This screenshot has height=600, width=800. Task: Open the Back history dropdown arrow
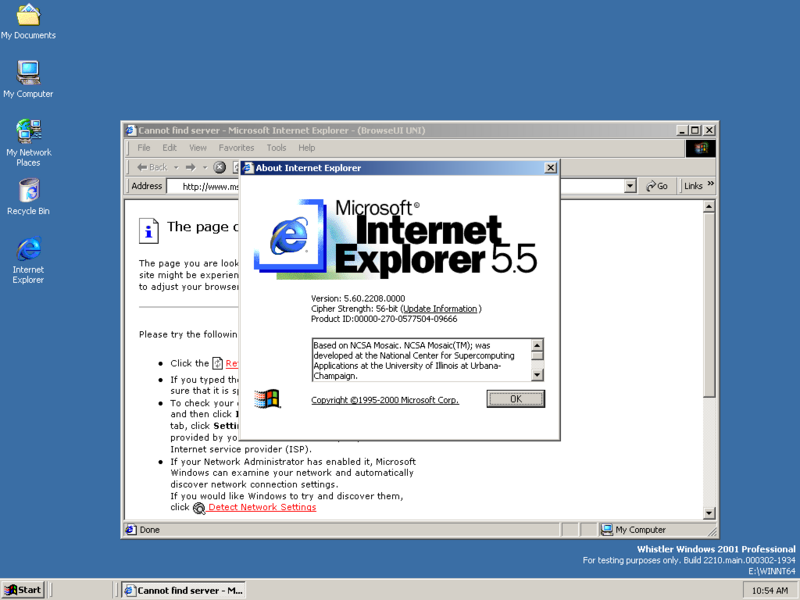pyautogui.click(x=176, y=167)
